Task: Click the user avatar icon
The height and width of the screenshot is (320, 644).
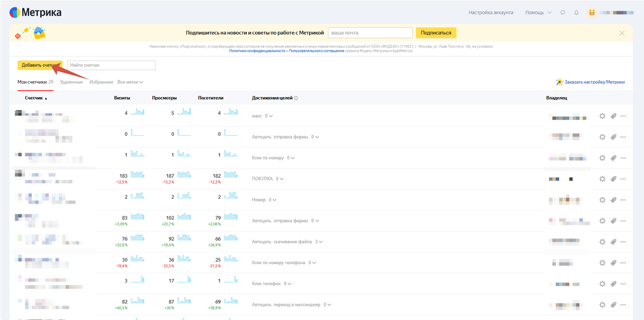Action: click(592, 12)
